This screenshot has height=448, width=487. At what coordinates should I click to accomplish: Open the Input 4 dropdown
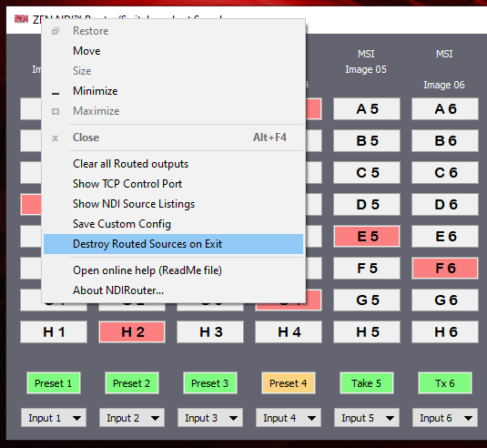point(289,418)
